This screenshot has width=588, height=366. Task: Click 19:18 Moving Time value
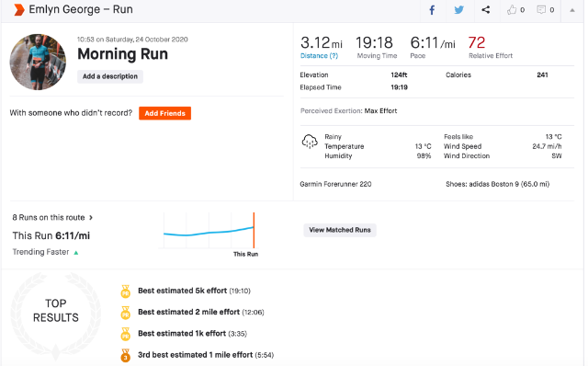point(374,43)
